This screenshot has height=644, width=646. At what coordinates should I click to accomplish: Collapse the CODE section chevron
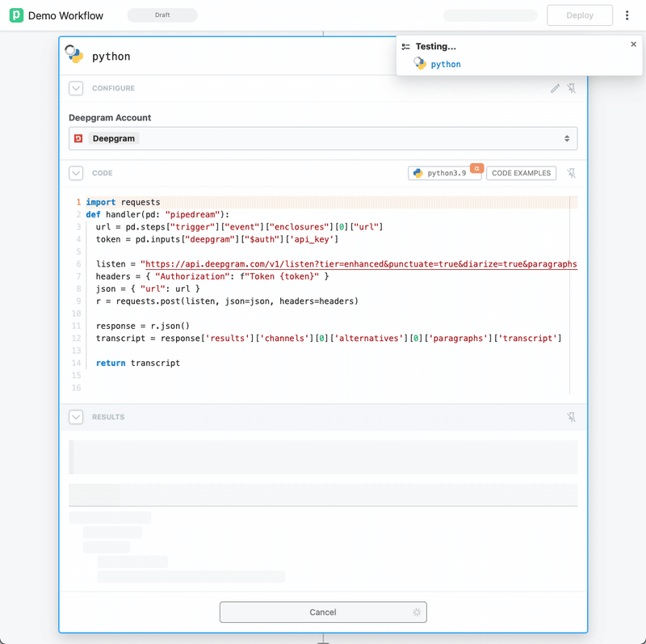tap(76, 173)
